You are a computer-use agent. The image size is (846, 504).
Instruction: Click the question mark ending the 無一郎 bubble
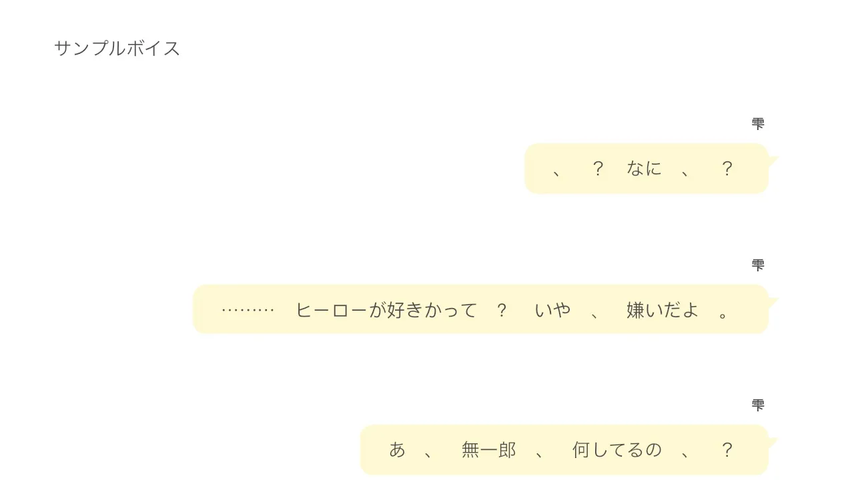[x=727, y=450]
